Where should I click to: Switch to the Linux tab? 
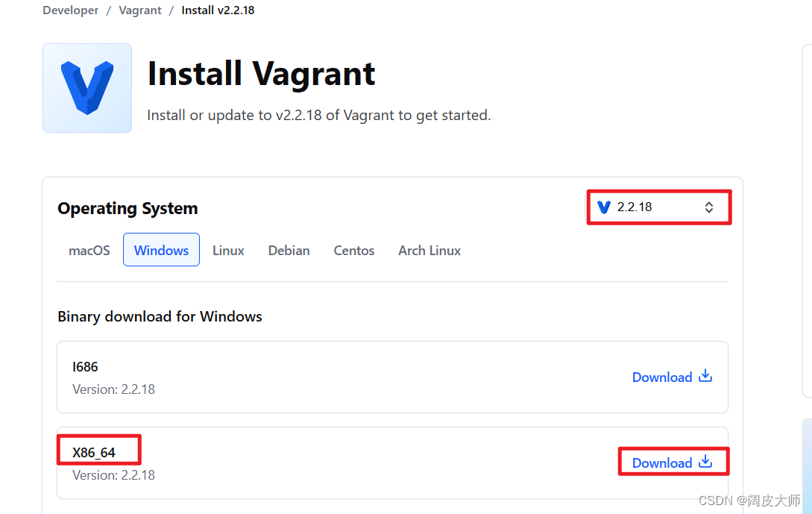(228, 250)
